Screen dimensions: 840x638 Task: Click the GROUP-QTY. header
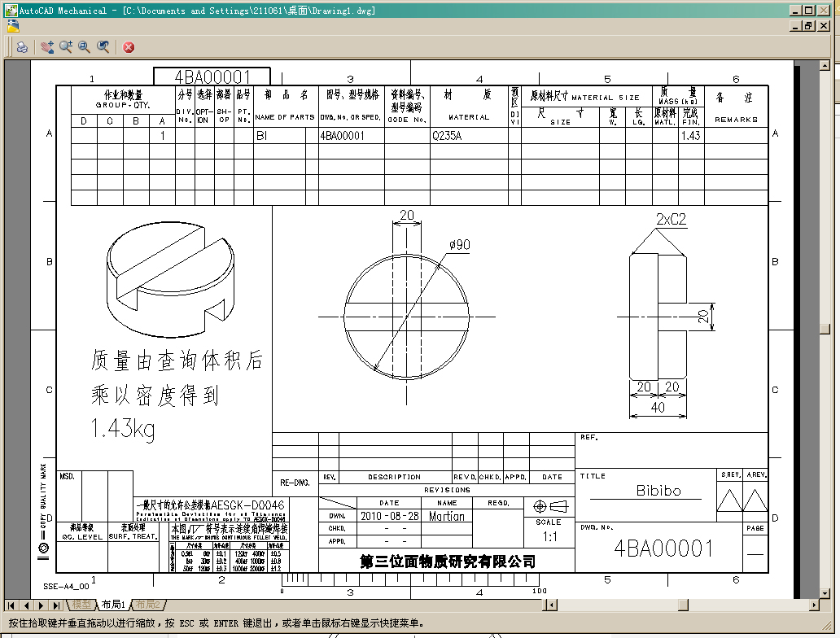123,105
